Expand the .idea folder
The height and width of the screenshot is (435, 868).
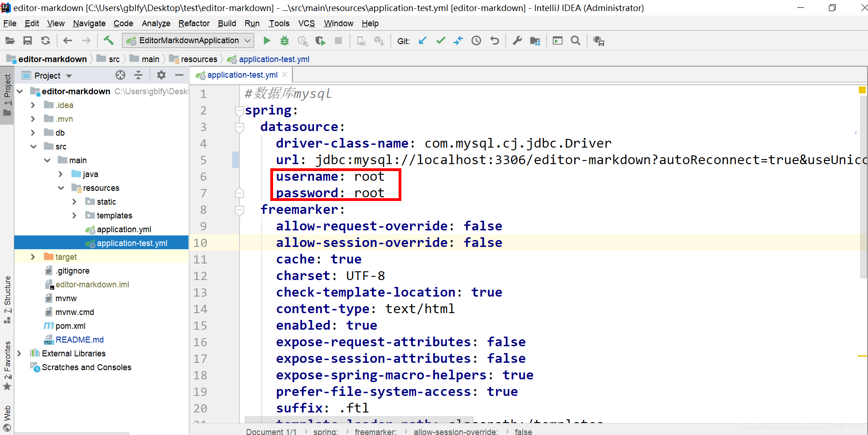pyautogui.click(x=33, y=105)
